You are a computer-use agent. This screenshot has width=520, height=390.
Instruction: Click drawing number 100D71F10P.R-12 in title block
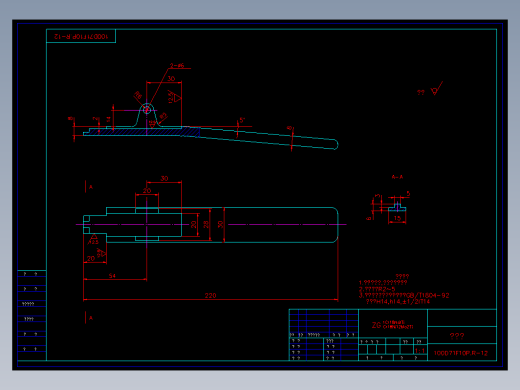point(461,353)
